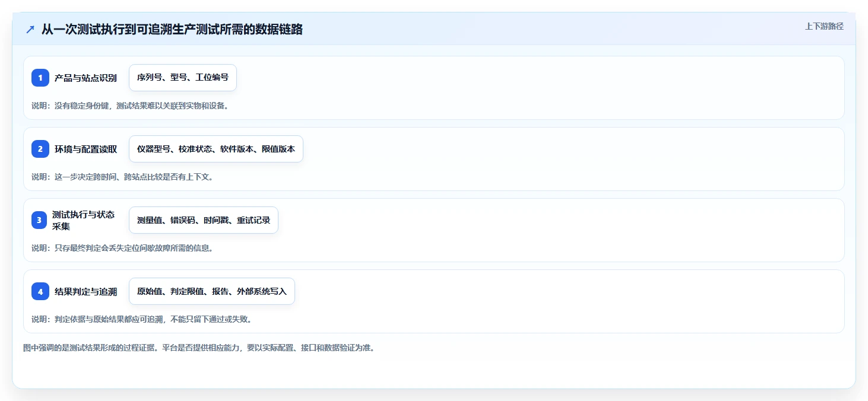Click the note 没有稳定身份键
The height and width of the screenshot is (401, 868).
coord(130,106)
